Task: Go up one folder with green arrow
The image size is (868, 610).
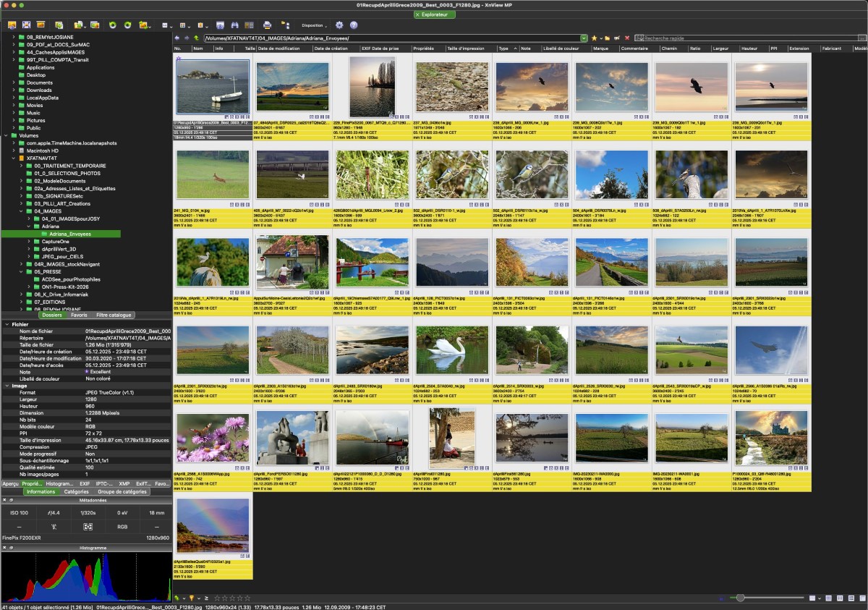Action: click(196, 38)
